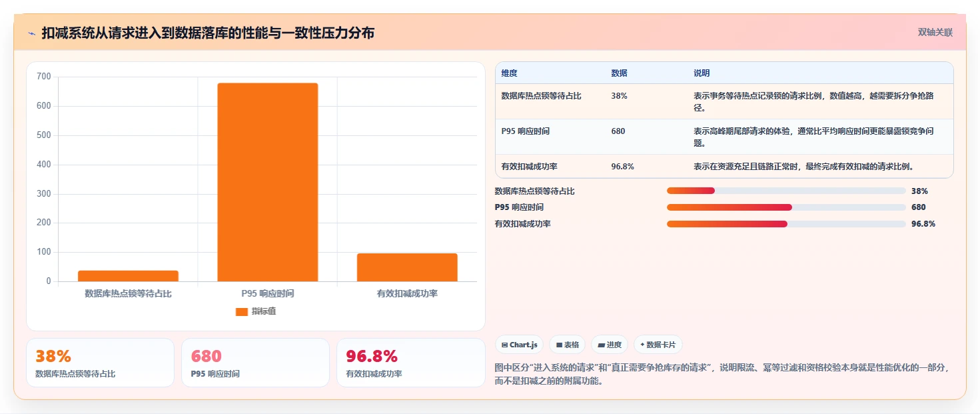980x414 pixels.
Task: Click 有效扣减成功率 in the table
Action: [x=529, y=167]
